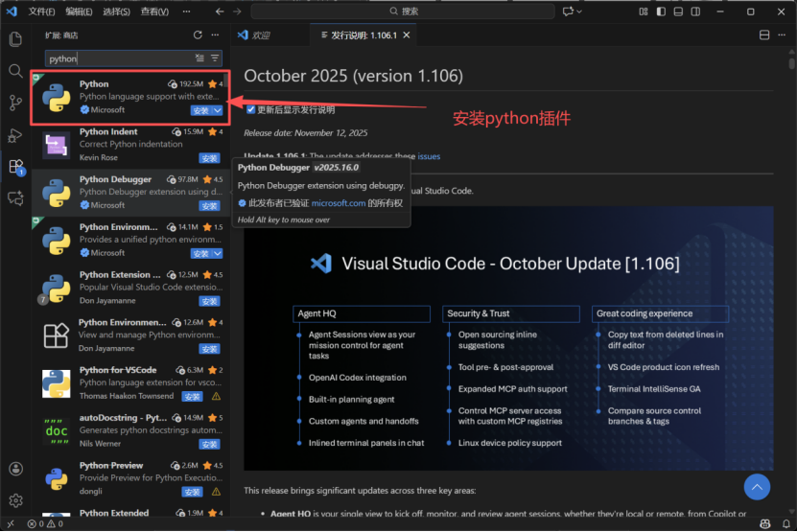Screen dimensions: 797x532
Task: Open microsoft.com link in tooltip
Action: (339, 203)
